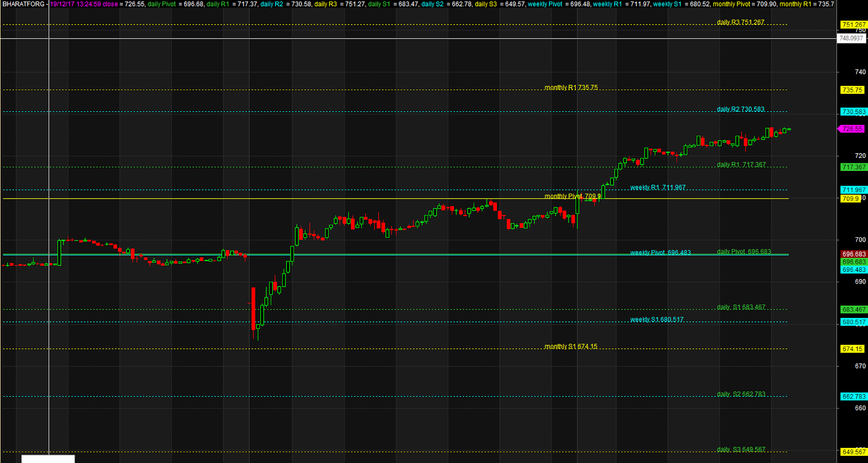Click the green 696.683 price axis tag
Screen dimensions: 868x463
click(854, 262)
